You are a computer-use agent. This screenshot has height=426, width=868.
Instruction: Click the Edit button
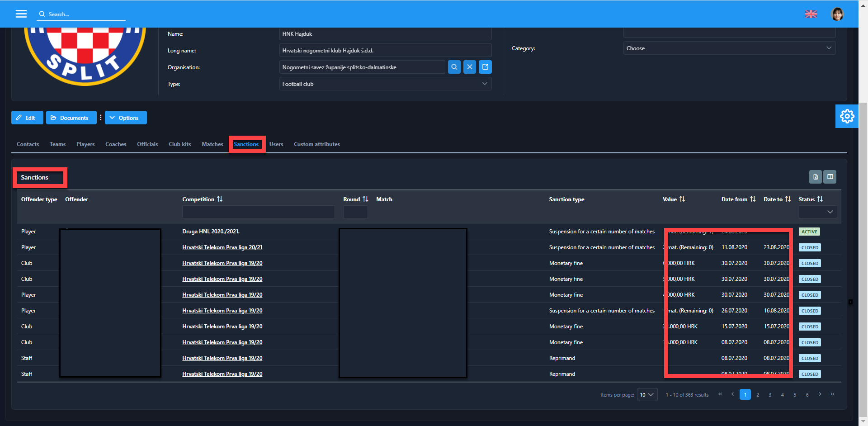pos(27,118)
